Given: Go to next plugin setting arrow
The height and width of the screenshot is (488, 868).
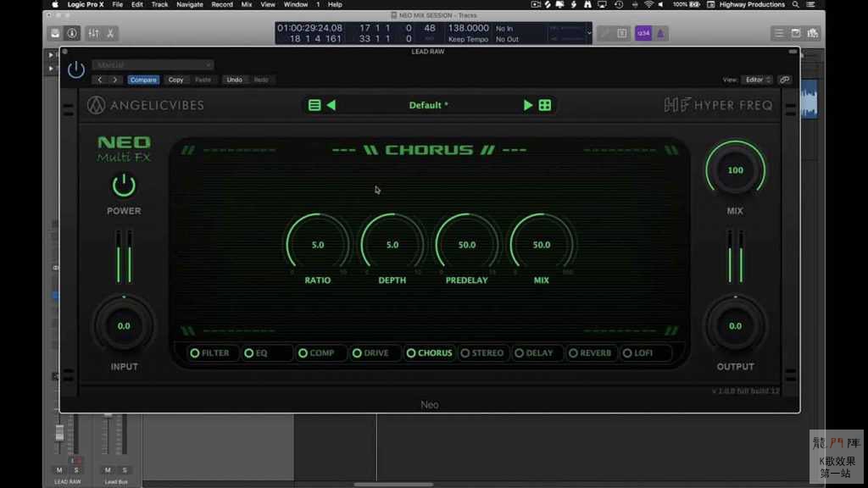Looking at the screenshot, I should pyautogui.click(x=114, y=80).
